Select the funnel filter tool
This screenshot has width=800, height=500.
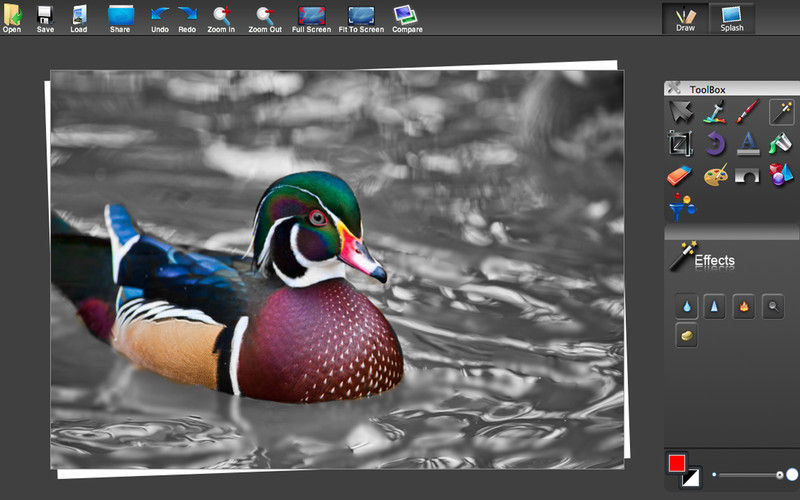[682, 207]
